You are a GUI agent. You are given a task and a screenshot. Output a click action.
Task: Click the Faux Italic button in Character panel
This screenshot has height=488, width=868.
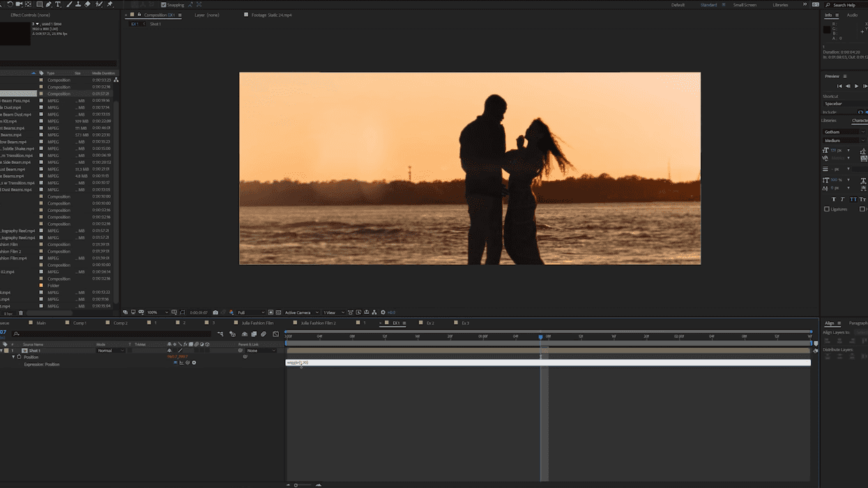pos(843,199)
